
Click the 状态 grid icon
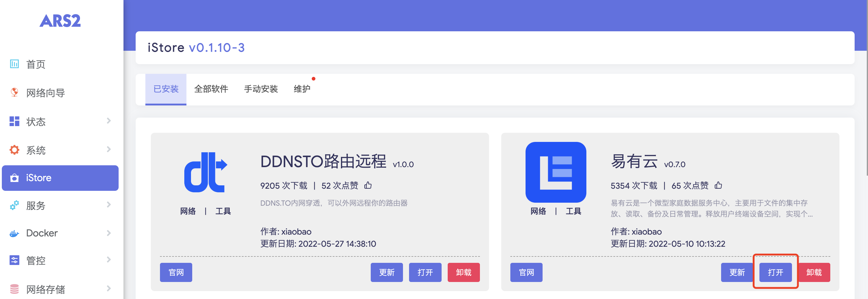click(14, 121)
